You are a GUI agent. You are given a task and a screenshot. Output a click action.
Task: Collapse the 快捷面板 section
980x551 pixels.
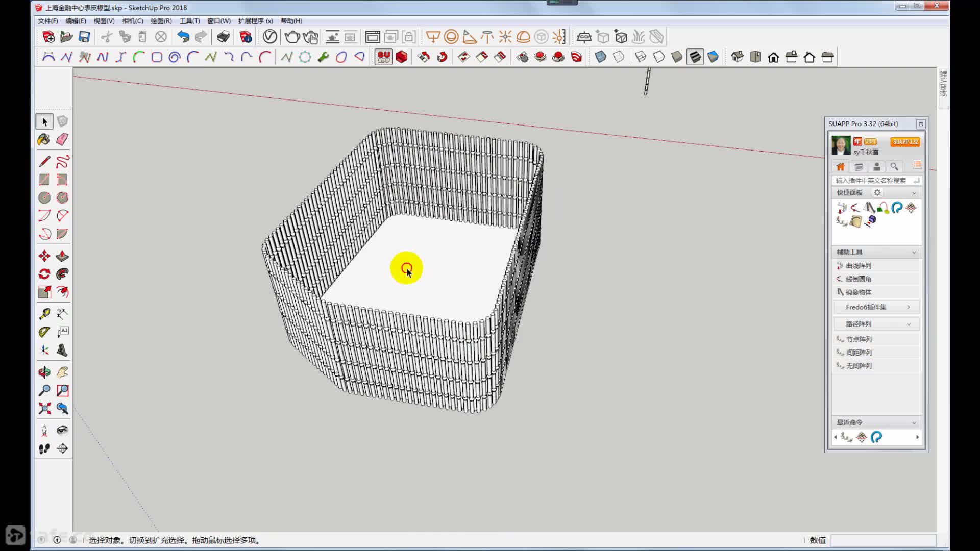914,193
